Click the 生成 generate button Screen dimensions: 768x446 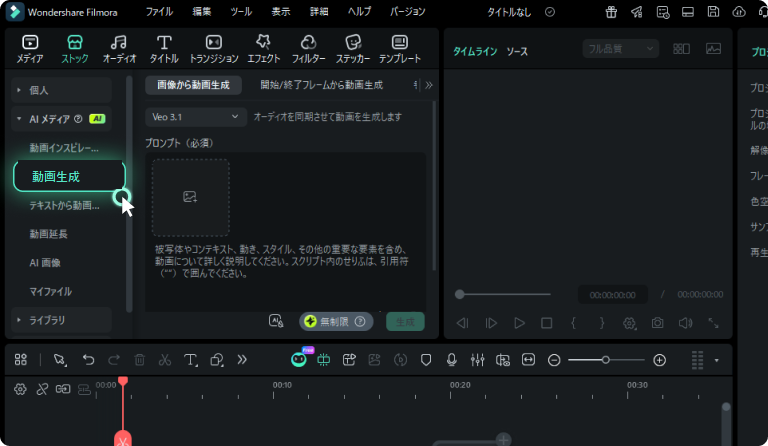click(x=405, y=322)
